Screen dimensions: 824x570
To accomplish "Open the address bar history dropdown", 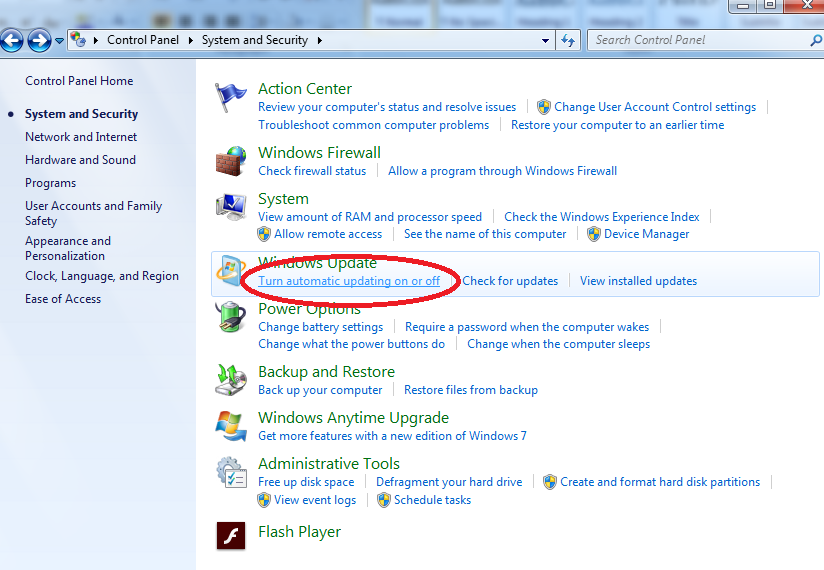I will click(x=545, y=40).
